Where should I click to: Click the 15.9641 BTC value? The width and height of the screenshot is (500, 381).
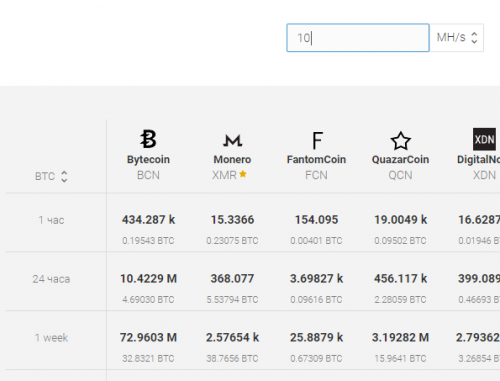point(400,359)
